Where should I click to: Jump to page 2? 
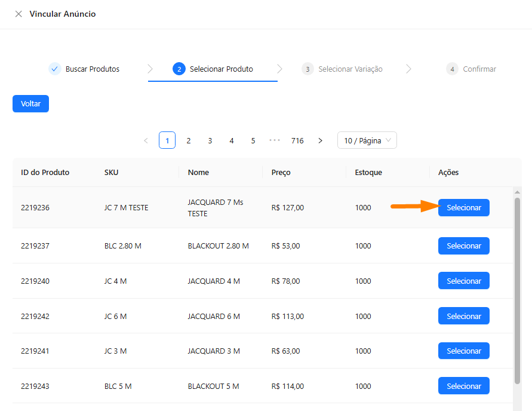coord(189,140)
